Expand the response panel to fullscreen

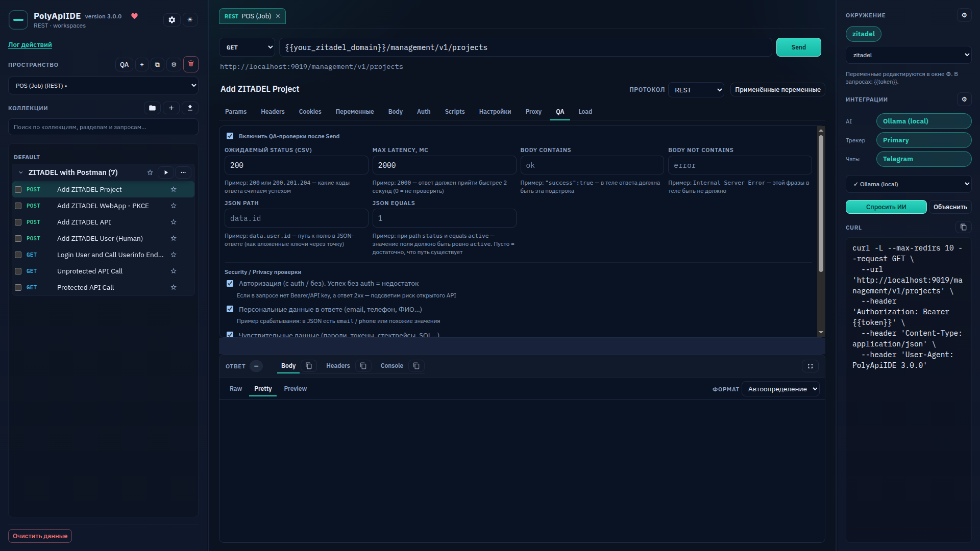coord(810,366)
